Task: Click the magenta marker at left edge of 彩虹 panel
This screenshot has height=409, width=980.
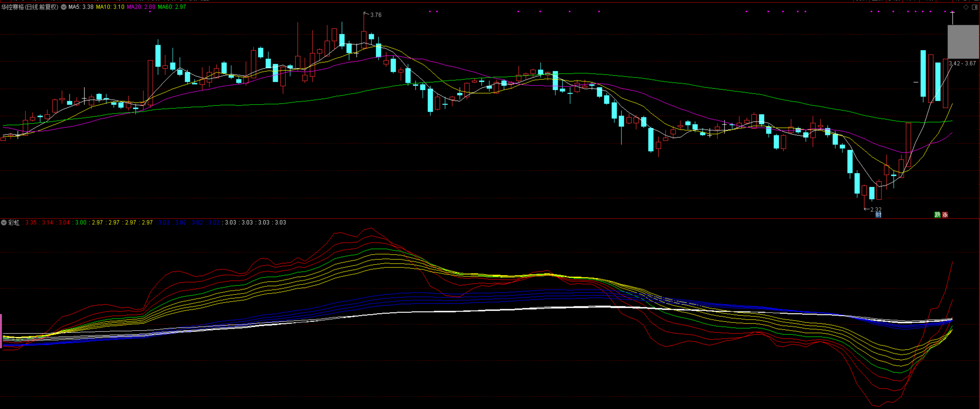Action: tap(1, 331)
